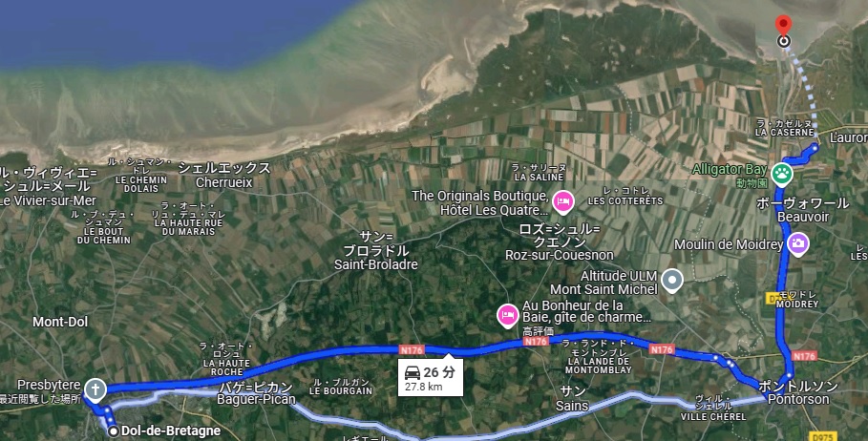Click the Mont-Dol place label

(x=60, y=322)
